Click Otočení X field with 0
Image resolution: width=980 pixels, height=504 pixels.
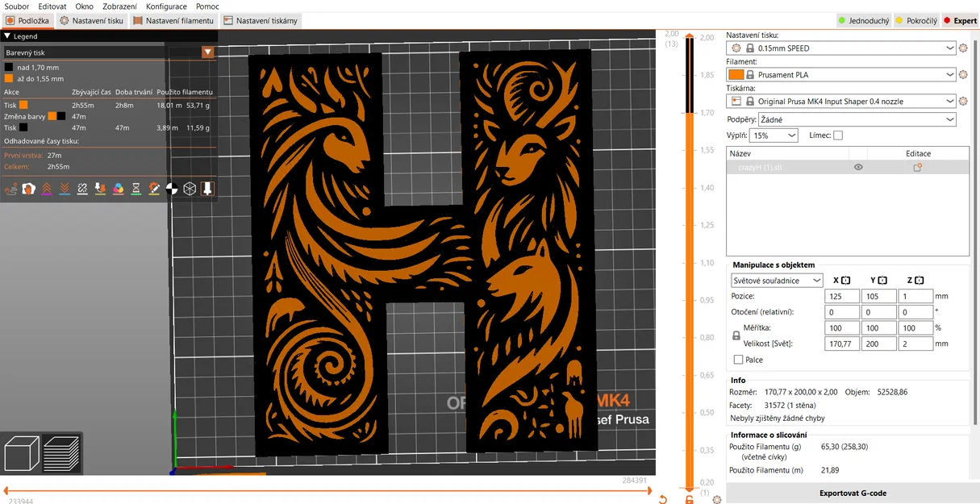[842, 312]
